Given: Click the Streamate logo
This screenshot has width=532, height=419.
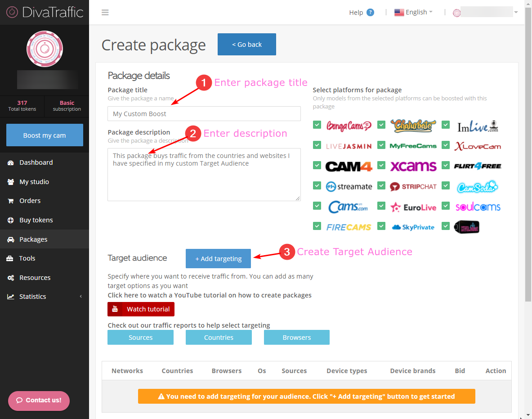Looking at the screenshot, I should pos(349,186).
